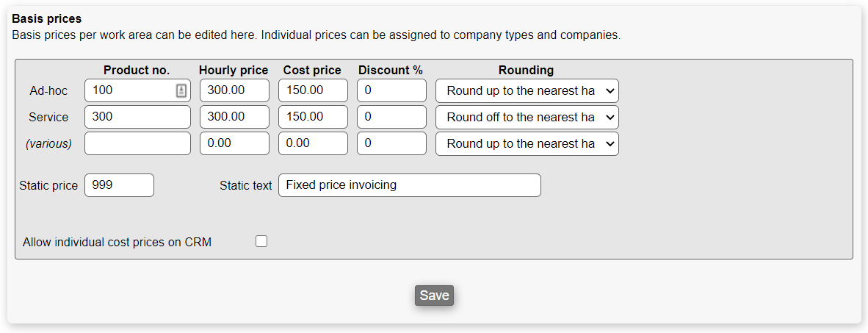Click the Static text field
868x333 pixels.
coord(409,185)
